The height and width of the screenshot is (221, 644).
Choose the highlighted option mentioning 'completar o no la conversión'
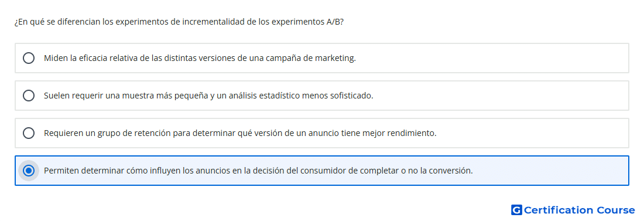click(322, 171)
